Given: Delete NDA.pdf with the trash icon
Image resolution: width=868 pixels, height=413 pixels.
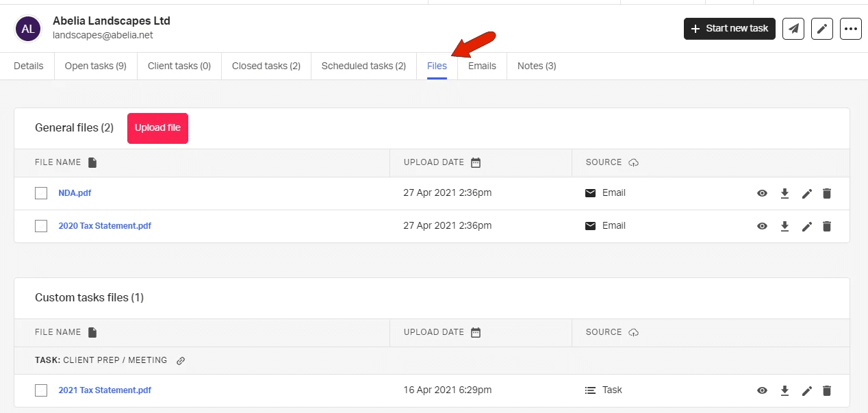Looking at the screenshot, I should [826, 193].
